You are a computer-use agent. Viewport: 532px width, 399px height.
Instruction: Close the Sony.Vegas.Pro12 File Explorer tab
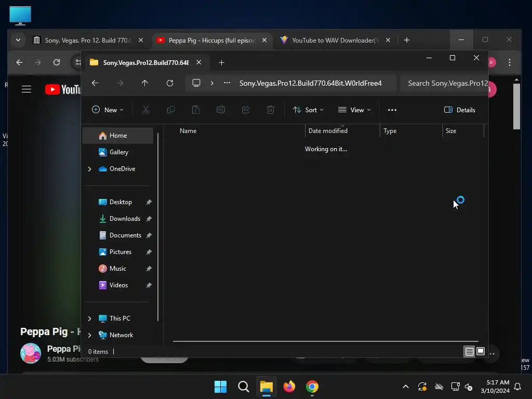point(199,62)
